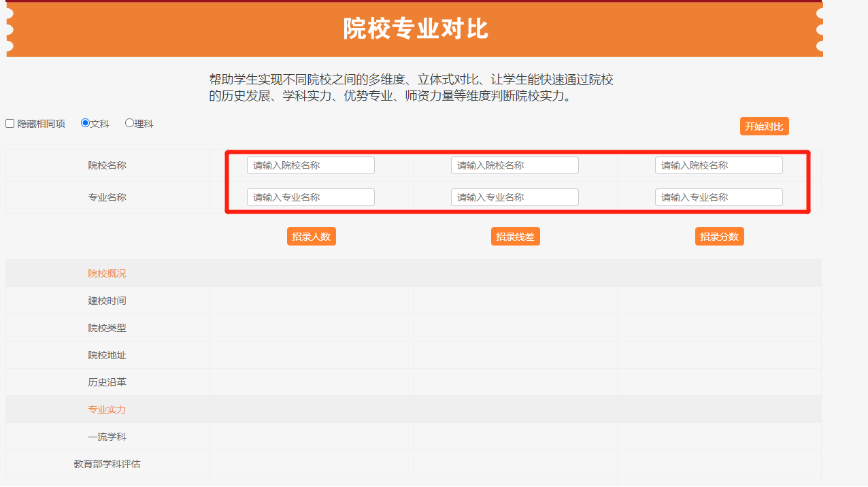Focus the leftmost 请输入院校名称 input field
The image size is (868, 487).
[310, 165]
